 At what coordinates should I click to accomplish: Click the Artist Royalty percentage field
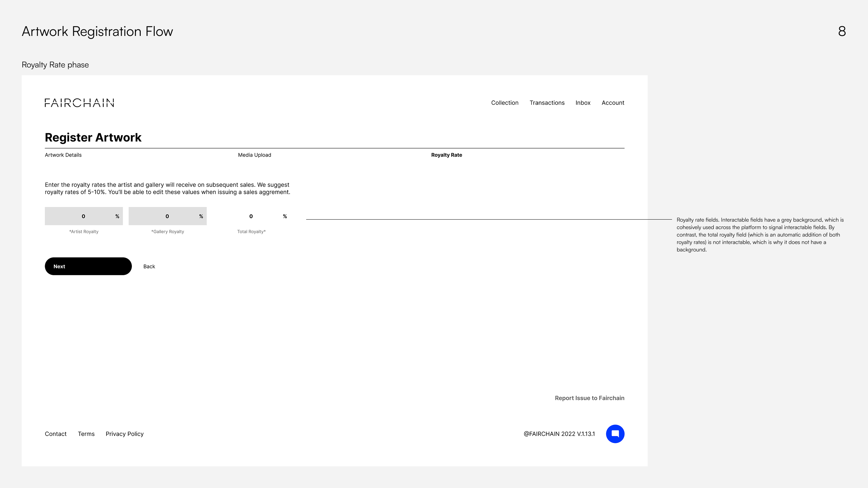tap(83, 216)
